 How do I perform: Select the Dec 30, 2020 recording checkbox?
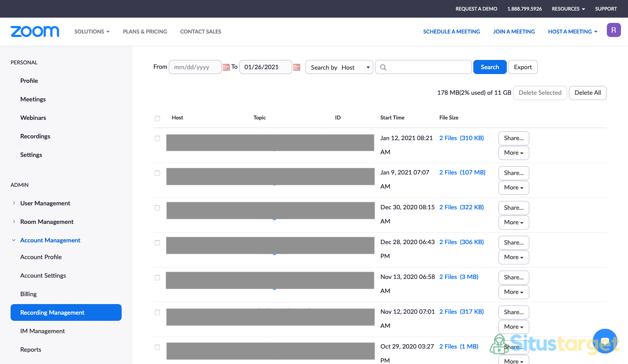coord(157,208)
